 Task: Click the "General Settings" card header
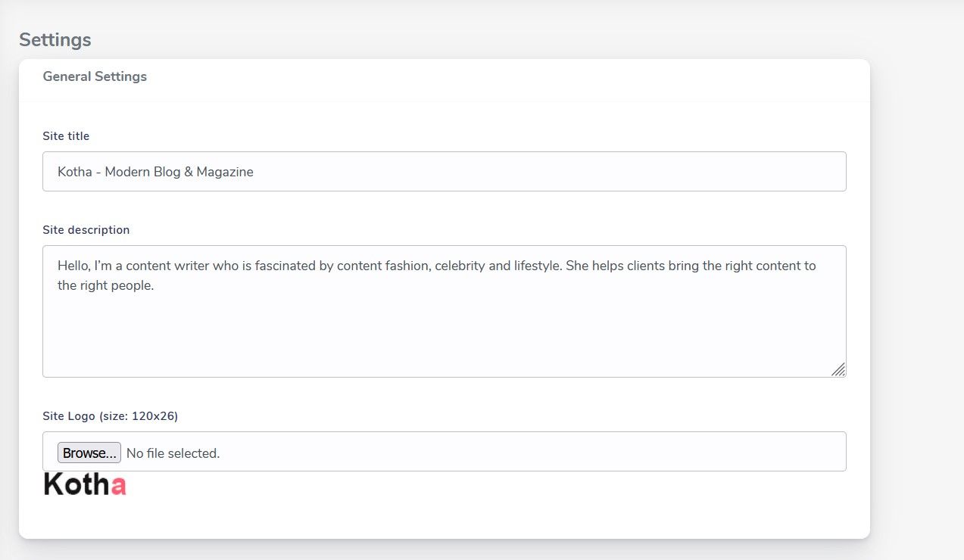click(x=95, y=76)
